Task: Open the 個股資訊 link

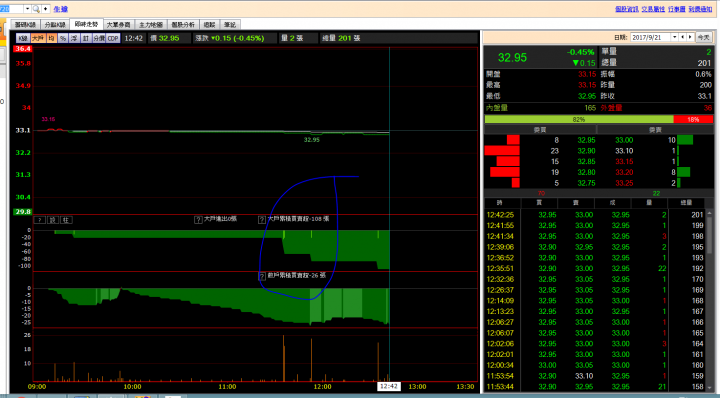Action: click(626, 9)
